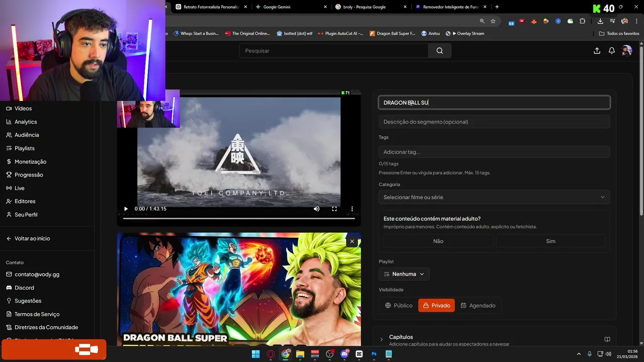Click the search magnifier button

[440, 51]
